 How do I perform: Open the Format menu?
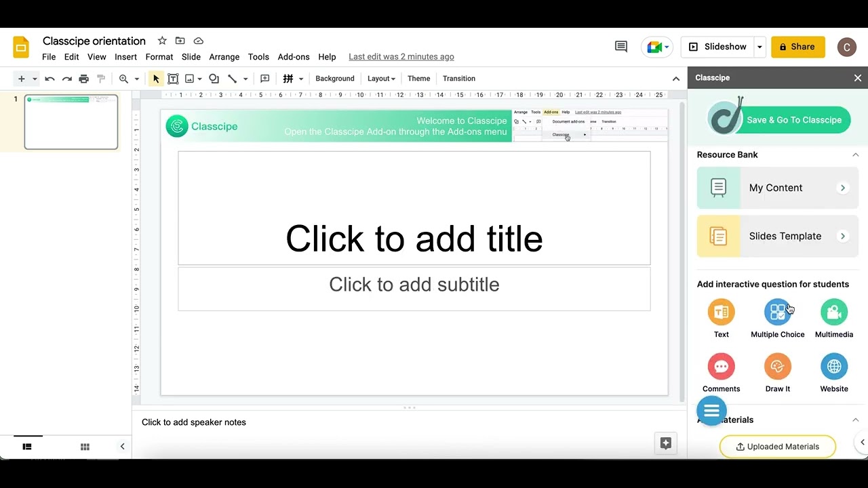pos(159,57)
